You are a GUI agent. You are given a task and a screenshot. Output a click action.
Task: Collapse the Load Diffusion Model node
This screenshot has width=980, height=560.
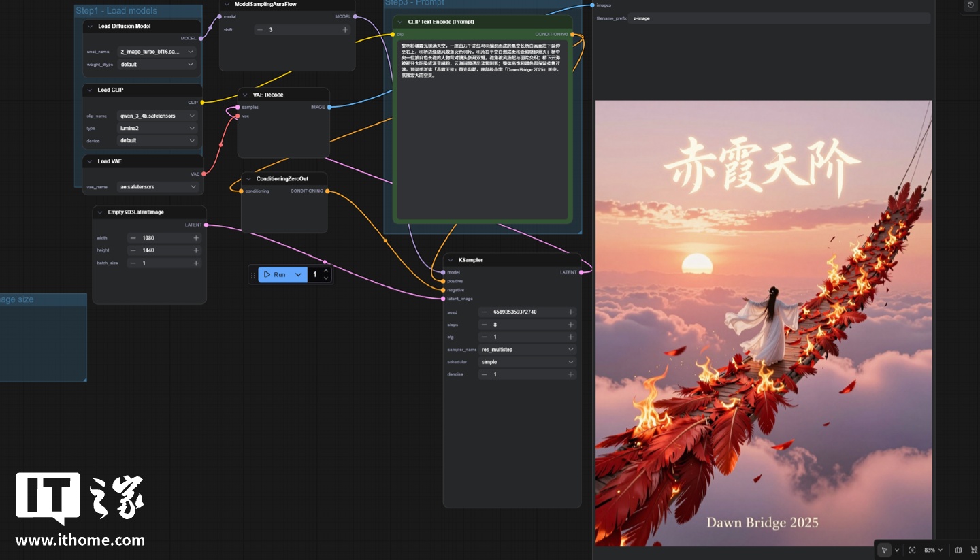point(90,27)
